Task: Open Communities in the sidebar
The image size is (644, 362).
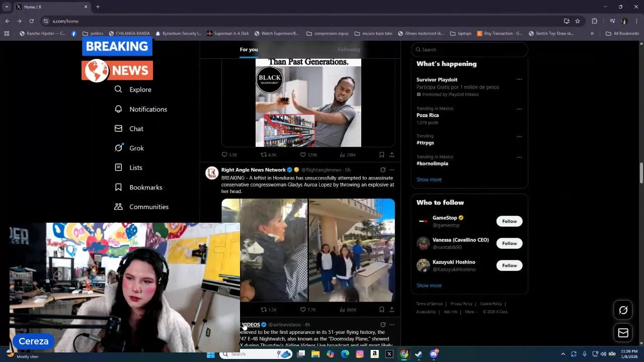Action: tap(141, 207)
